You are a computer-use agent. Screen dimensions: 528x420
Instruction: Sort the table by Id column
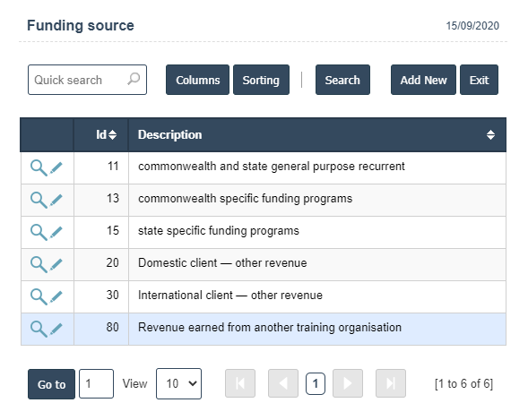tap(106, 135)
